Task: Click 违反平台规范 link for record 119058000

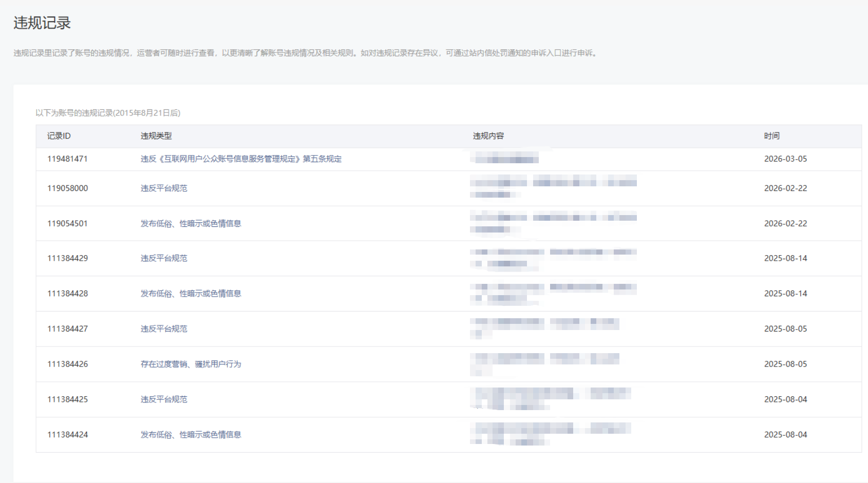Action: [164, 188]
